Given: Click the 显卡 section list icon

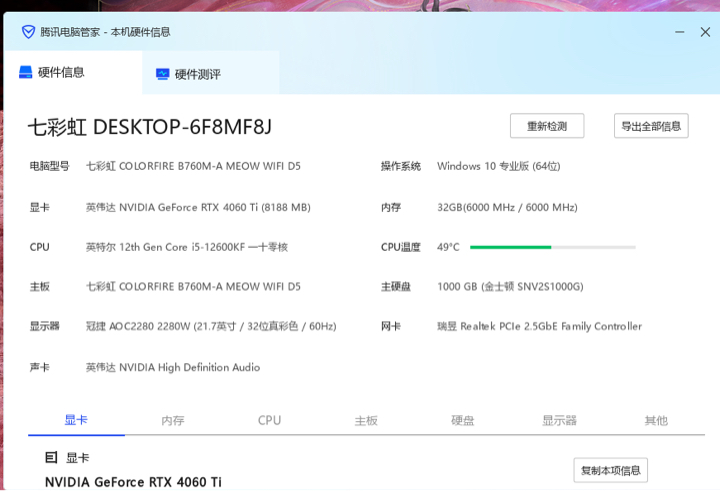Looking at the screenshot, I should click(x=51, y=457).
